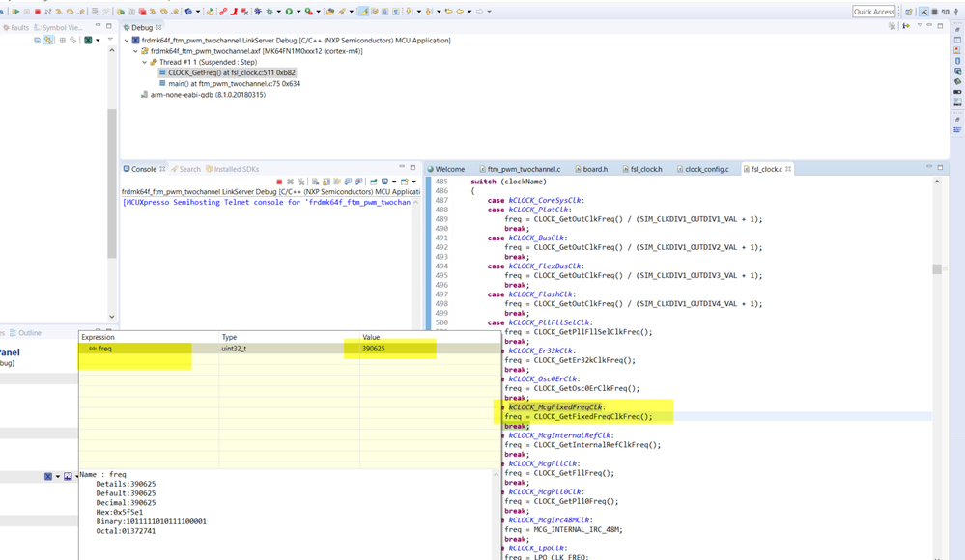Collapse all items in the left panel
This screenshot has width=965, height=560.
[x=37, y=41]
